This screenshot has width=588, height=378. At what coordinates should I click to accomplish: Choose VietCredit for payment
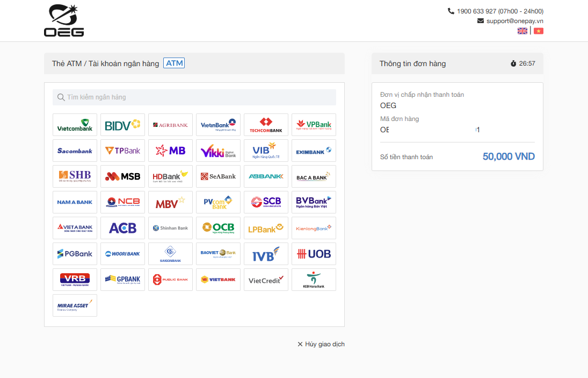click(266, 280)
